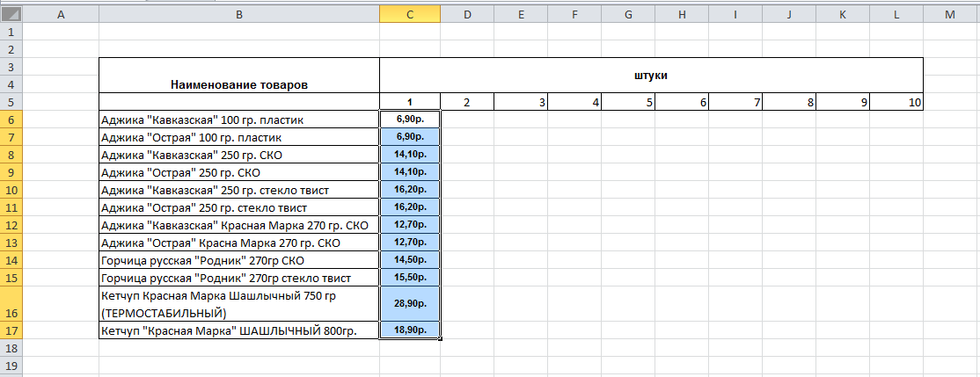Select column J header
980x377 pixels.
pyautogui.click(x=789, y=14)
